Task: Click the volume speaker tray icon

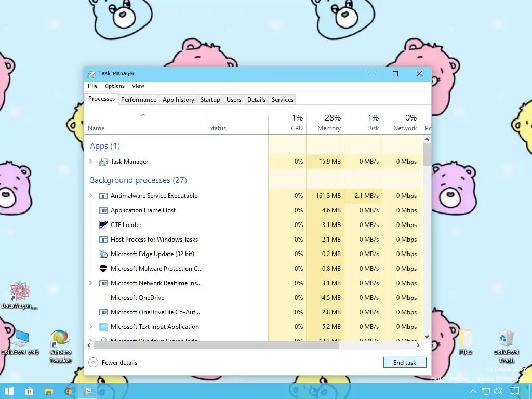Action: (x=498, y=392)
